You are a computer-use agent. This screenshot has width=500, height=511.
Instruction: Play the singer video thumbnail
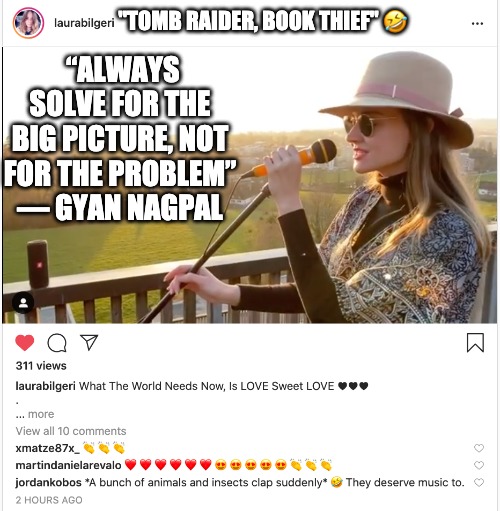(250, 185)
